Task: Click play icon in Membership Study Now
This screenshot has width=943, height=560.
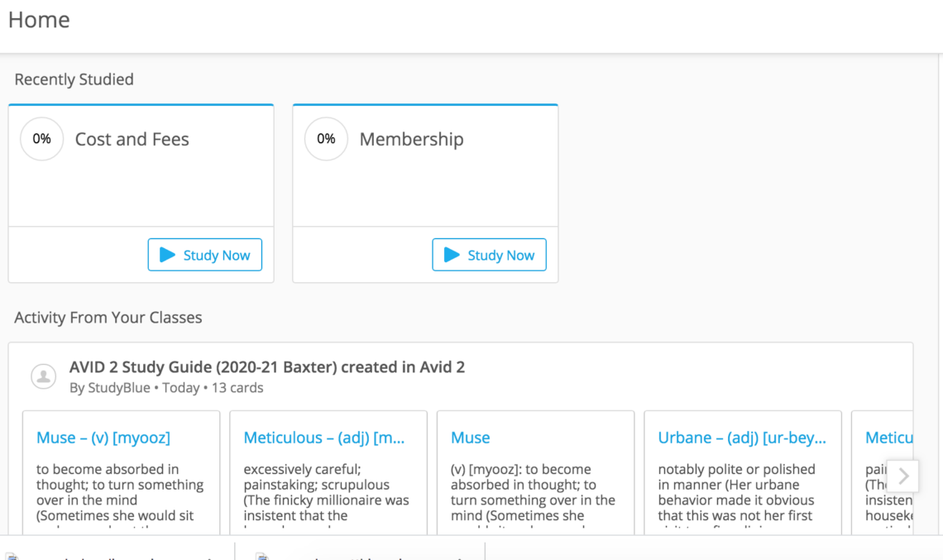Action: (452, 255)
